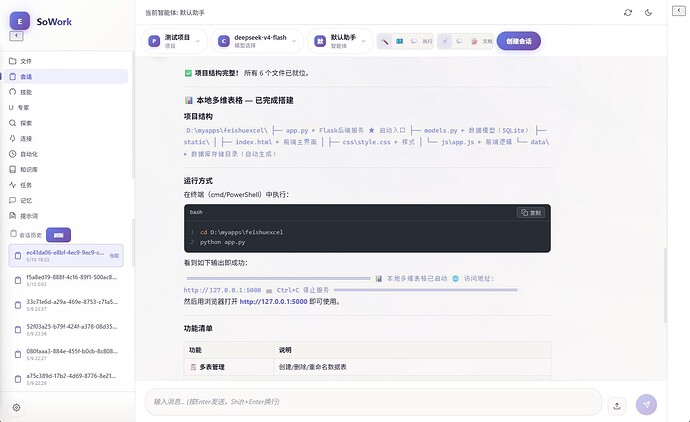Screen dimensions: 690x422
Task: Open the 技能 section in sidebar
Action: click(x=66, y=92)
